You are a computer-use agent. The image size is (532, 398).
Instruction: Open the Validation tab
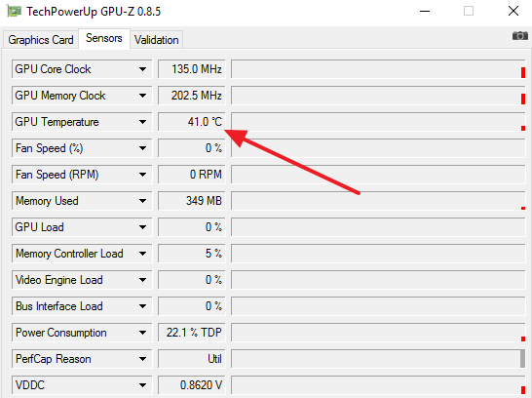pos(157,40)
